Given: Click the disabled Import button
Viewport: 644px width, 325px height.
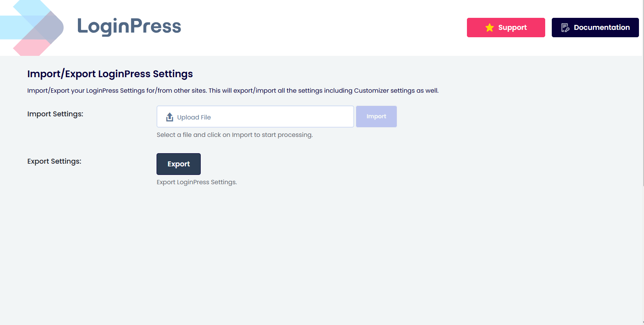Looking at the screenshot, I should [x=376, y=116].
